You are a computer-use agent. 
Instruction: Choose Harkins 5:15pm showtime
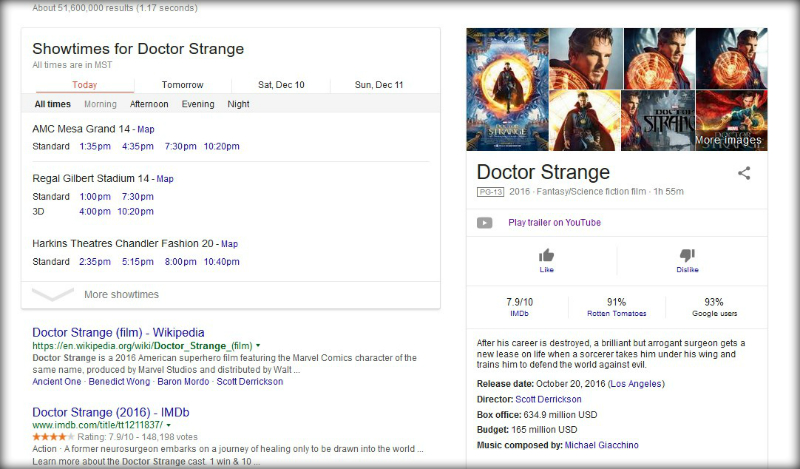[138, 262]
